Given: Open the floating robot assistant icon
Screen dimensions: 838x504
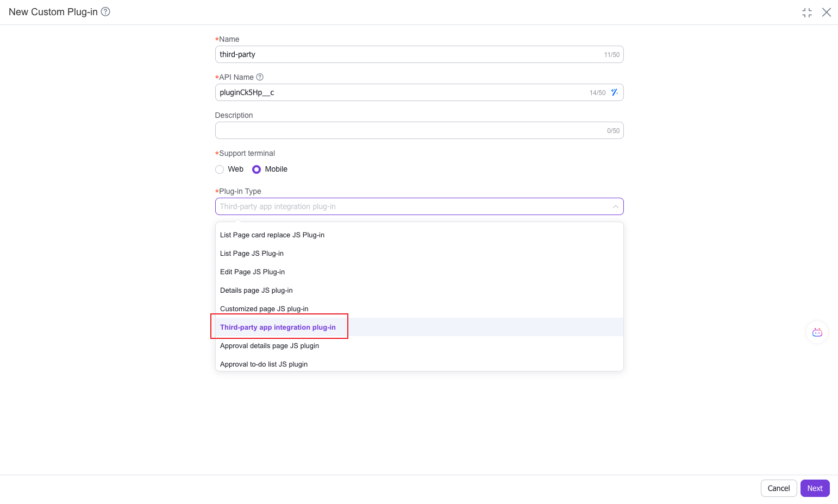Looking at the screenshot, I should [x=817, y=332].
